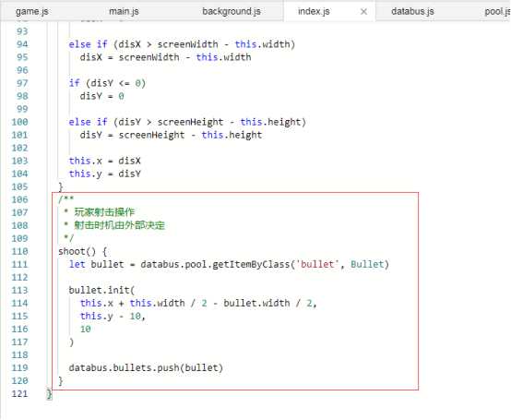This screenshot has width=511, height=420.
Task: Click the comment '射击时机由外部决定'
Action: coord(119,225)
